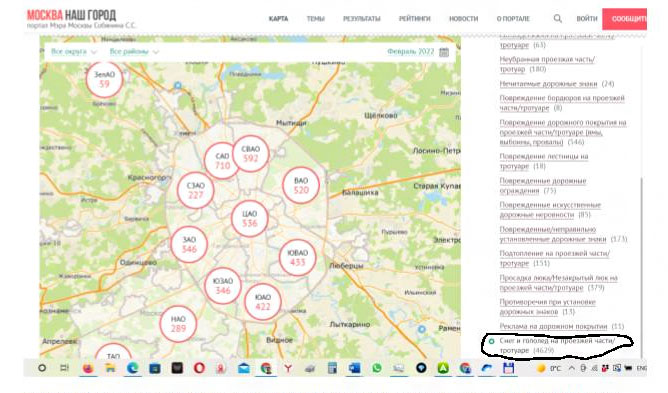Open Повреждение бордюров на проезжей части link

(562, 103)
